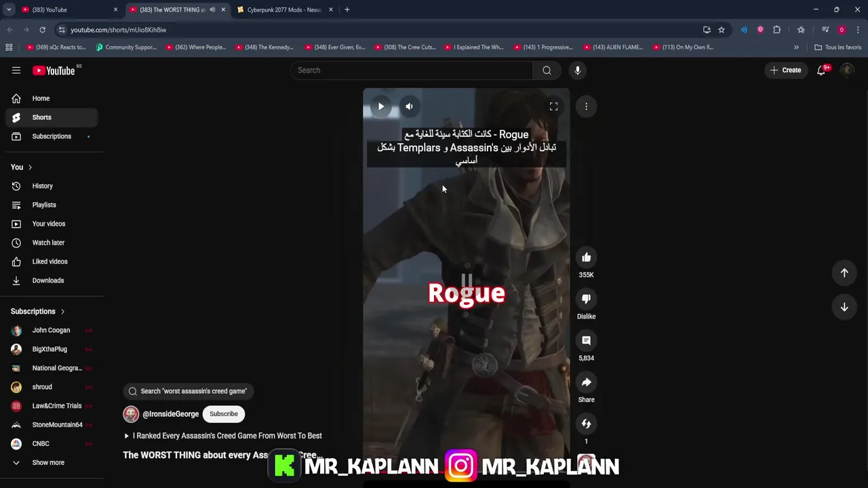Open Community Support bookmark
868x488 pixels.
[x=127, y=47]
